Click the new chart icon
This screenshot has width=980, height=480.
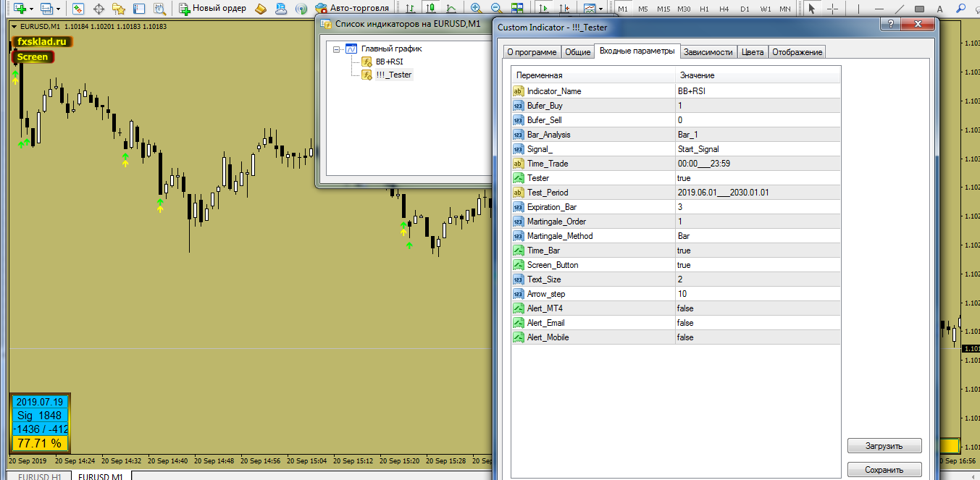(19, 9)
